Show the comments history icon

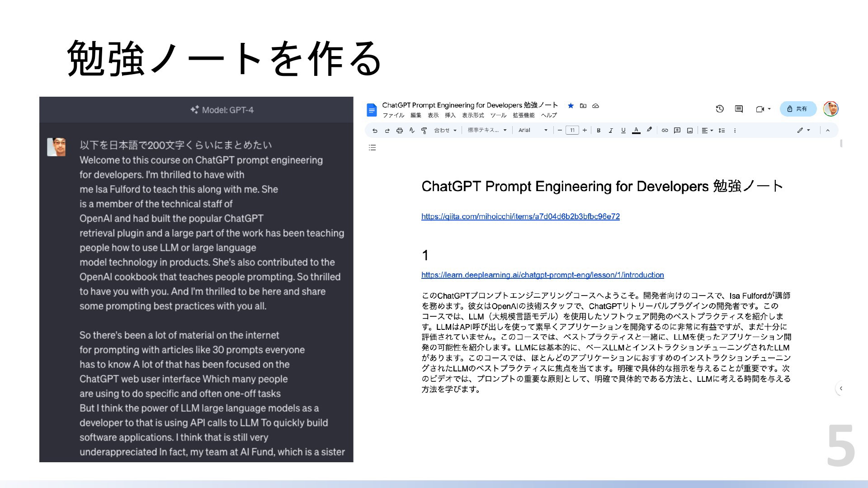click(739, 109)
